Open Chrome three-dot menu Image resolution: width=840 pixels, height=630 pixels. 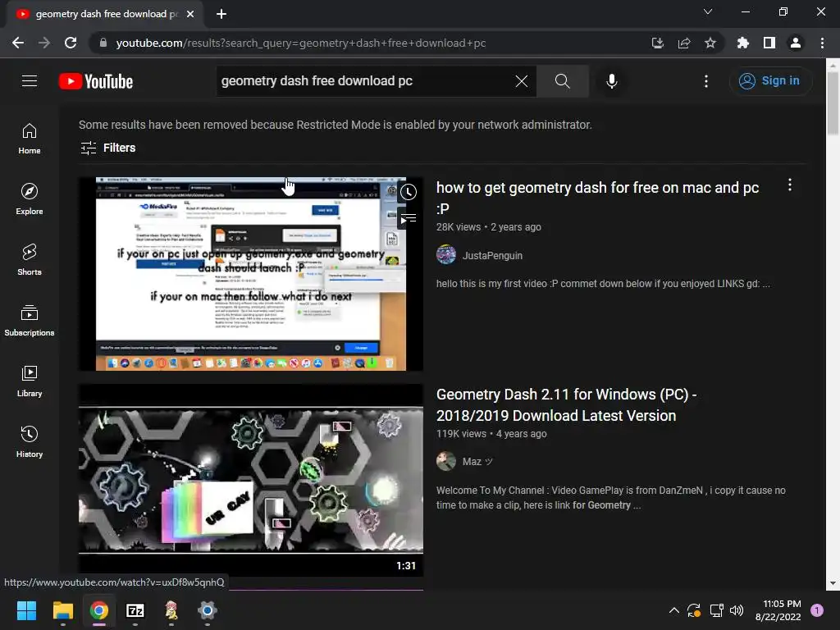point(822,43)
